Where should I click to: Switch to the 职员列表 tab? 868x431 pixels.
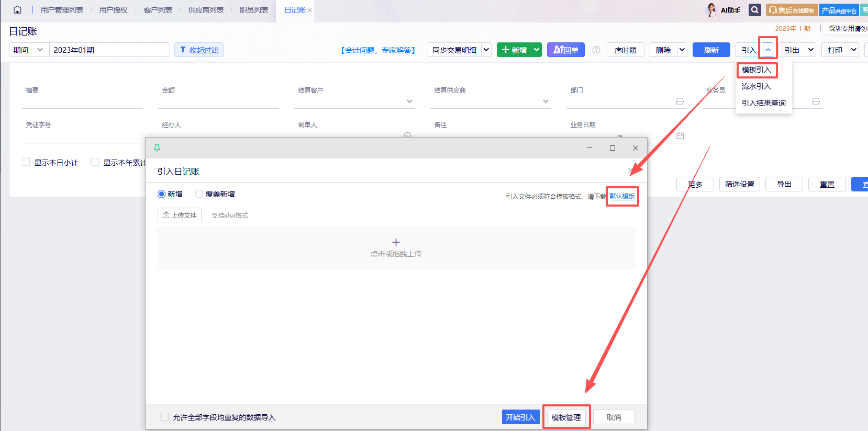click(254, 10)
